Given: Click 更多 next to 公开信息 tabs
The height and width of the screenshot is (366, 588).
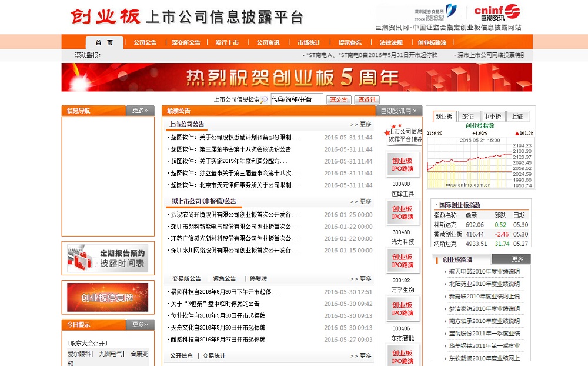Looking at the screenshot, I should [361, 355].
